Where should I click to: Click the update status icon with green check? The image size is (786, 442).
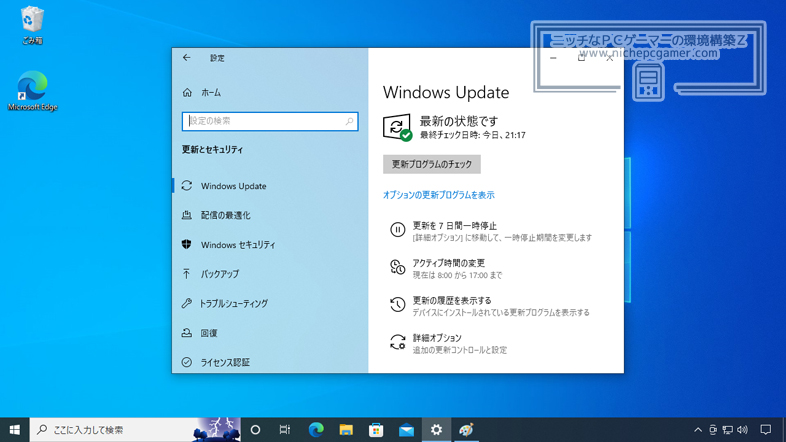coord(398,127)
